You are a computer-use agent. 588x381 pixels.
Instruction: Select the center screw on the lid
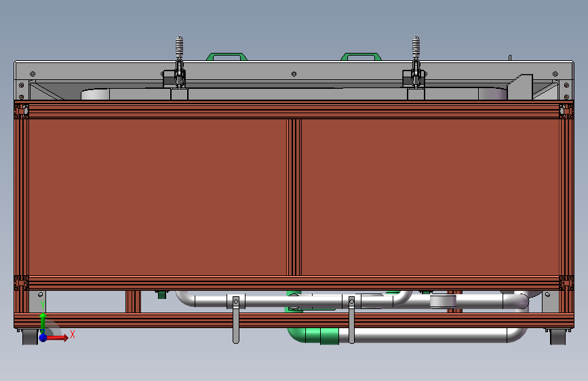point(294,74)
